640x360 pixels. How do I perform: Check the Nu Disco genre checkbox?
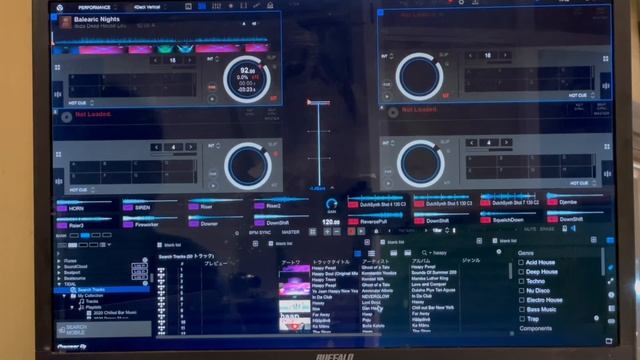[521, 291]
